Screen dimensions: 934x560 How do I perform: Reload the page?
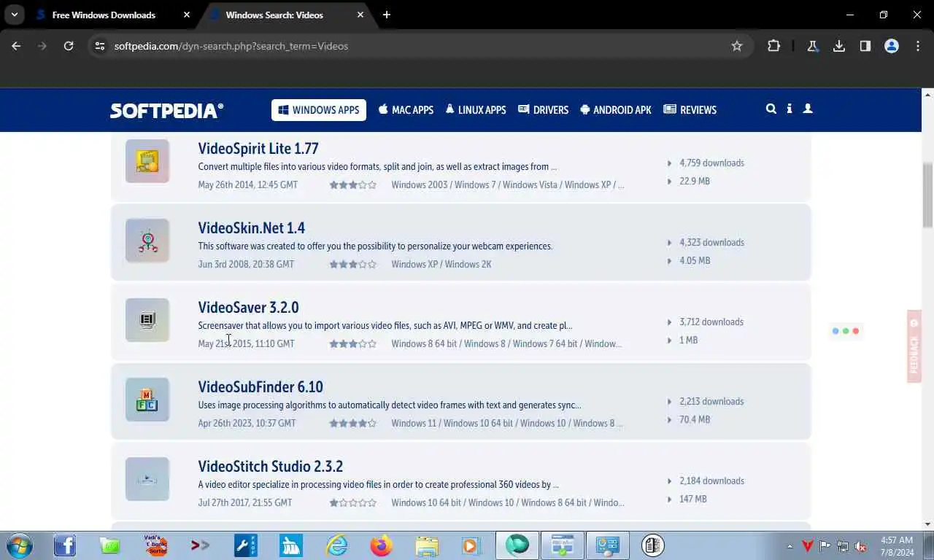click(x=69, y=46)
